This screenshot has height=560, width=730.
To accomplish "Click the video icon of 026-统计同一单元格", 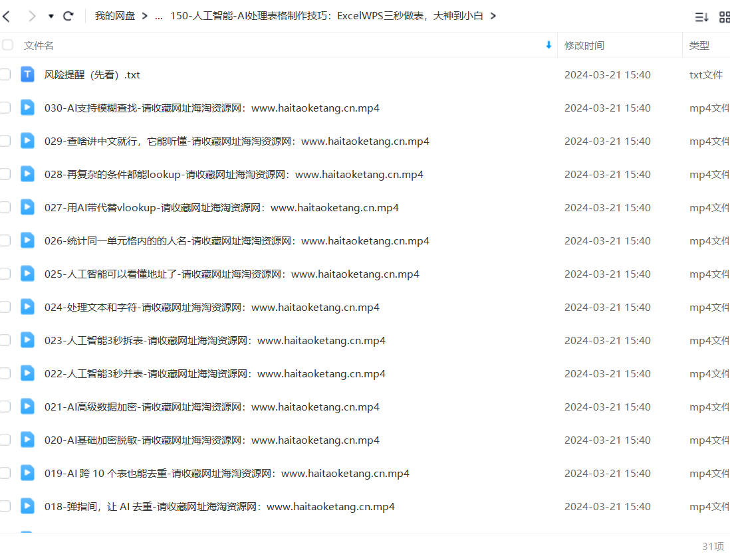I will point(27,240).
